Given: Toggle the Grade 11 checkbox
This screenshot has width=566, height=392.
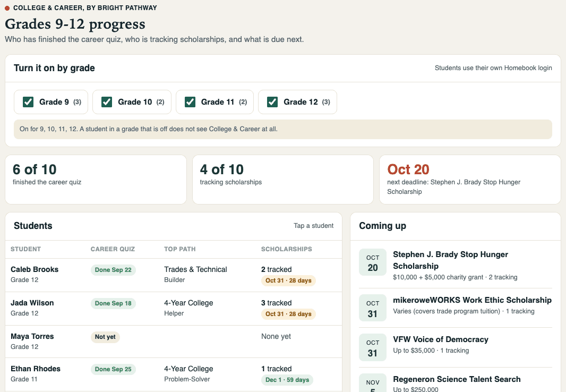Looking at the screenshot, I should pyautogui.click(x=190, y=102).
